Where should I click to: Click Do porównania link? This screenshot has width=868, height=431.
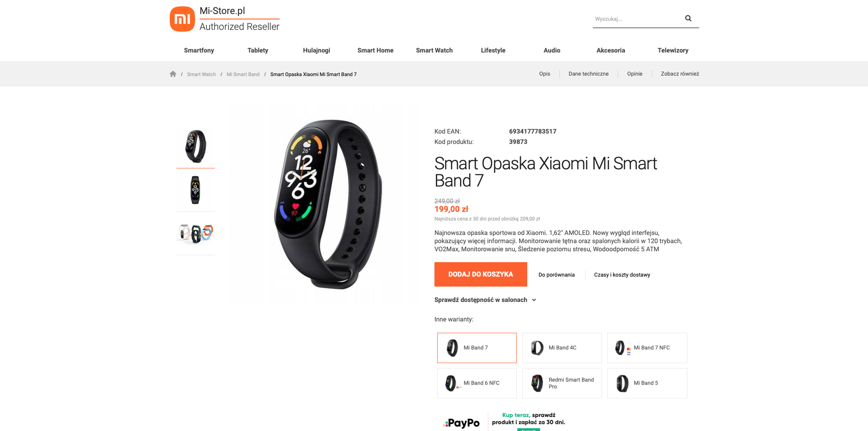pyautogui.click(x=556, y=275)
